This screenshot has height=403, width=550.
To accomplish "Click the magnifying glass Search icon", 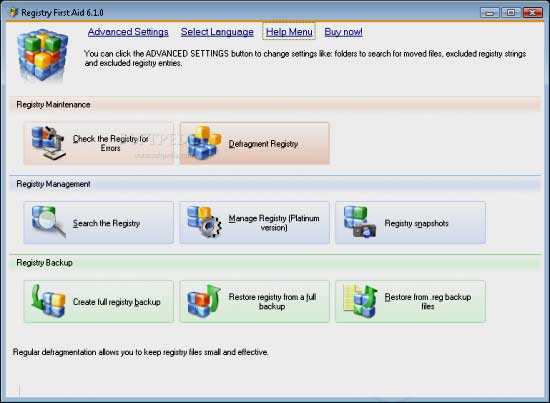I will (48, 222).
